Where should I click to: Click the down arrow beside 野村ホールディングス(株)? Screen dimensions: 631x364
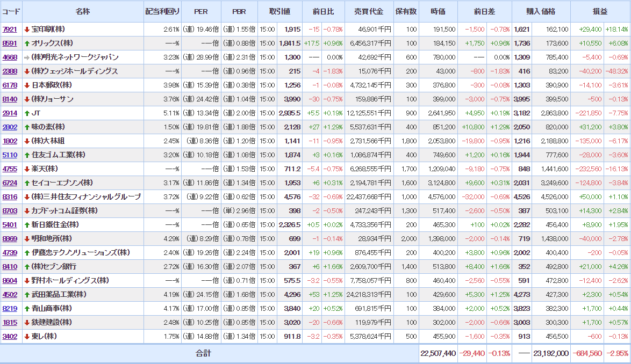(x=27, y=281)
